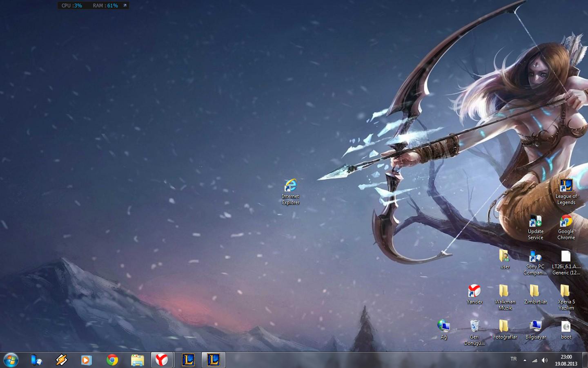
Task: Select the League of Legends desktop shortcut
Action: click(566, 192)
